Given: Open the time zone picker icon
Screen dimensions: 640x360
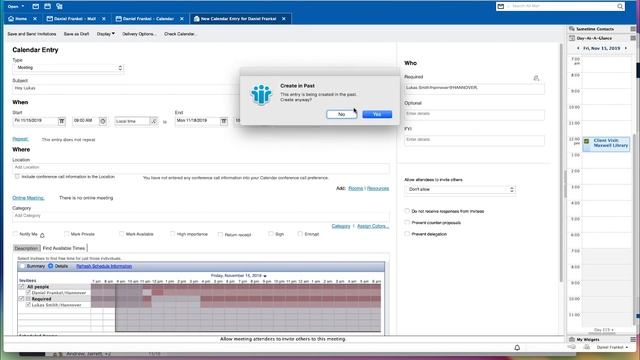Looking at the screenshot, I should pos(154,121).
